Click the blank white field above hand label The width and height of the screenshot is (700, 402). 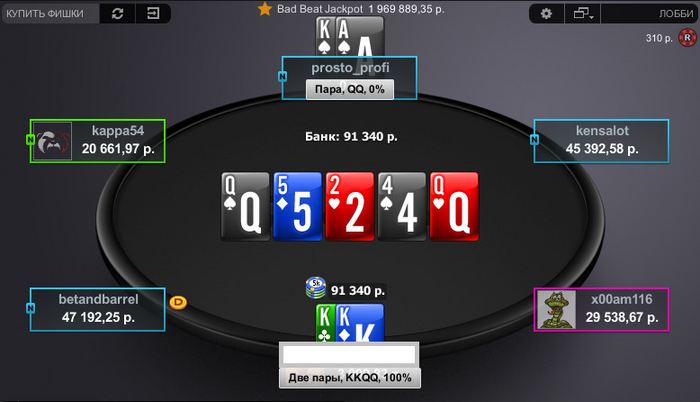click(349, 355)
